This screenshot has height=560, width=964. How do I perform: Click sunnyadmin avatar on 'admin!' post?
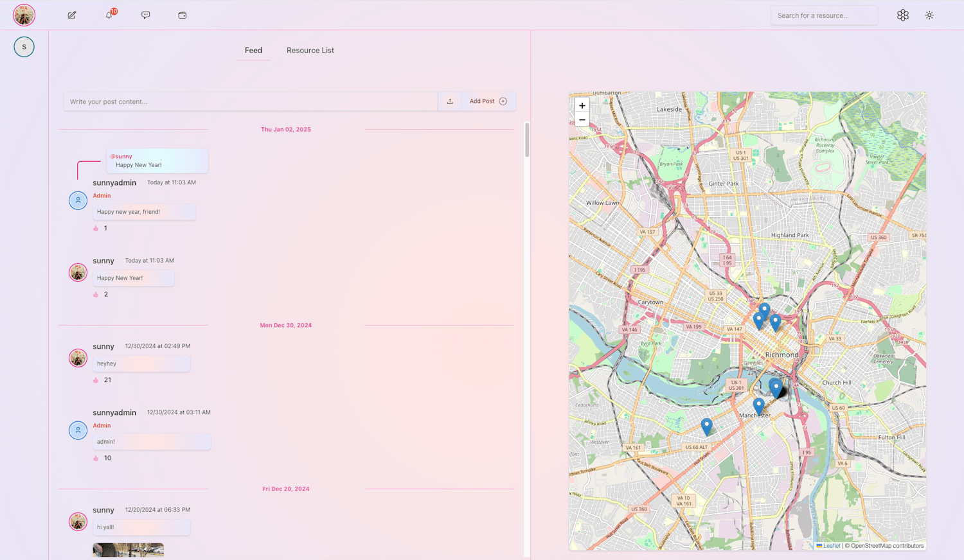tap(78, 430)
